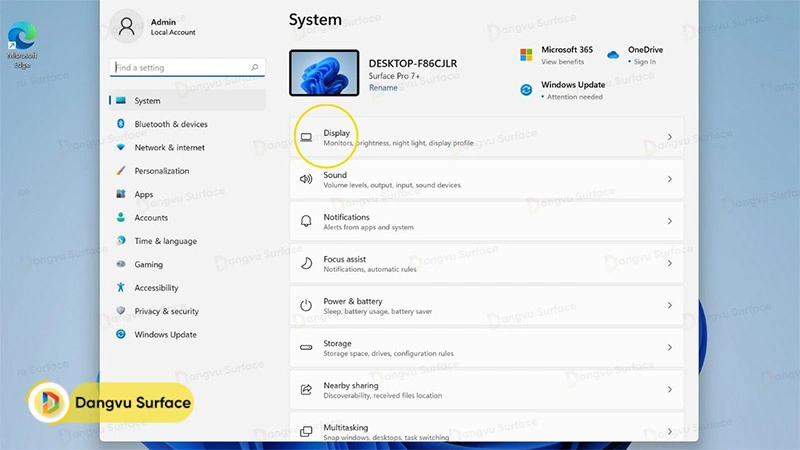Open Privacy & security section
Screen dimensions: 800x450
coord(166,311)
